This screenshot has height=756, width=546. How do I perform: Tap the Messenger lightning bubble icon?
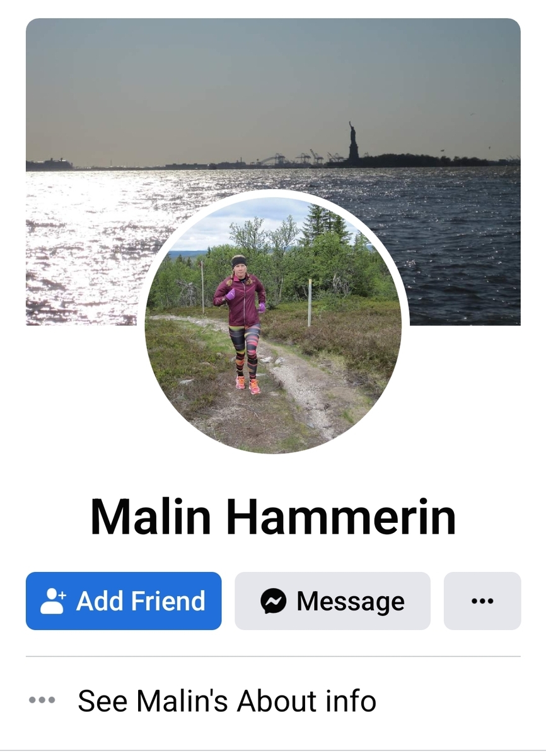click(273, 601)
